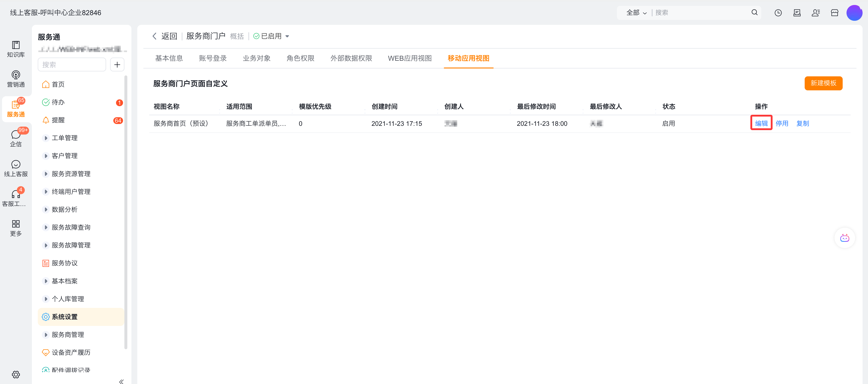Click the plus button beside sidebar search

(117, 65)
